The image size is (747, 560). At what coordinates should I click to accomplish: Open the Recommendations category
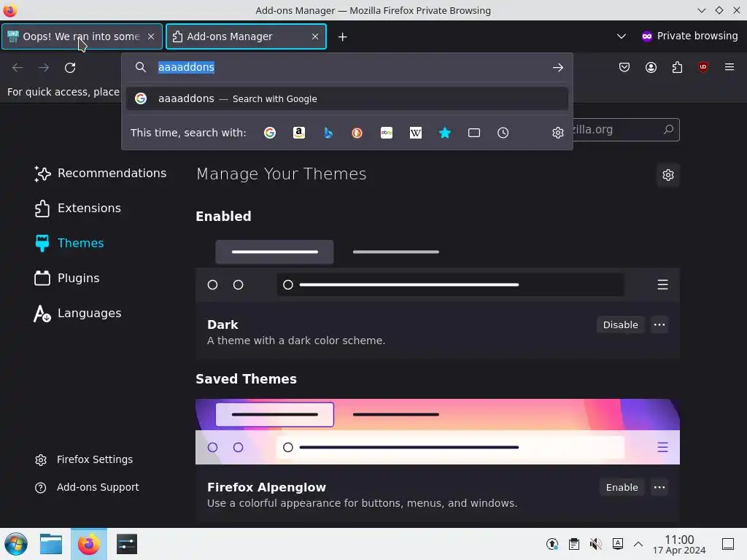click(x=101, y=174)
